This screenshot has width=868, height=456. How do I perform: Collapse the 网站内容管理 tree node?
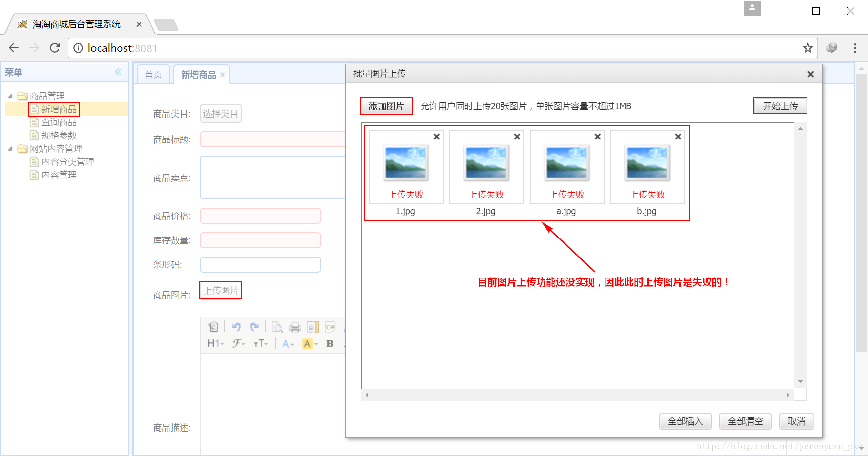click(x=10, y=149)
